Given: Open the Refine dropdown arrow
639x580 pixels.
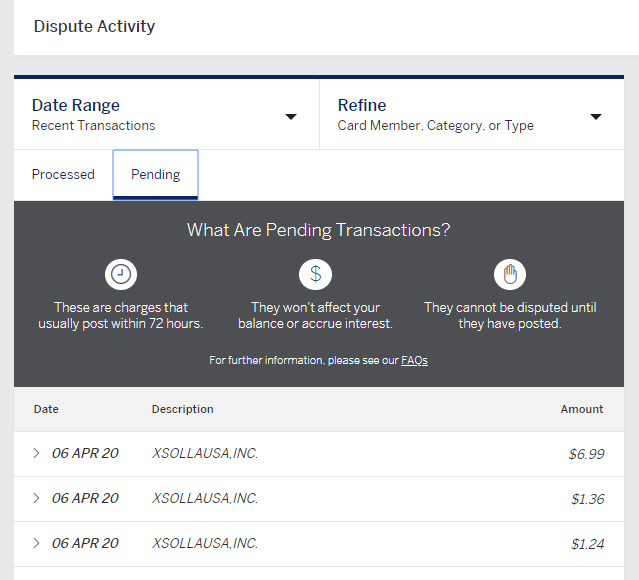Looking at the screenshot, I should (x=596, y=117).
